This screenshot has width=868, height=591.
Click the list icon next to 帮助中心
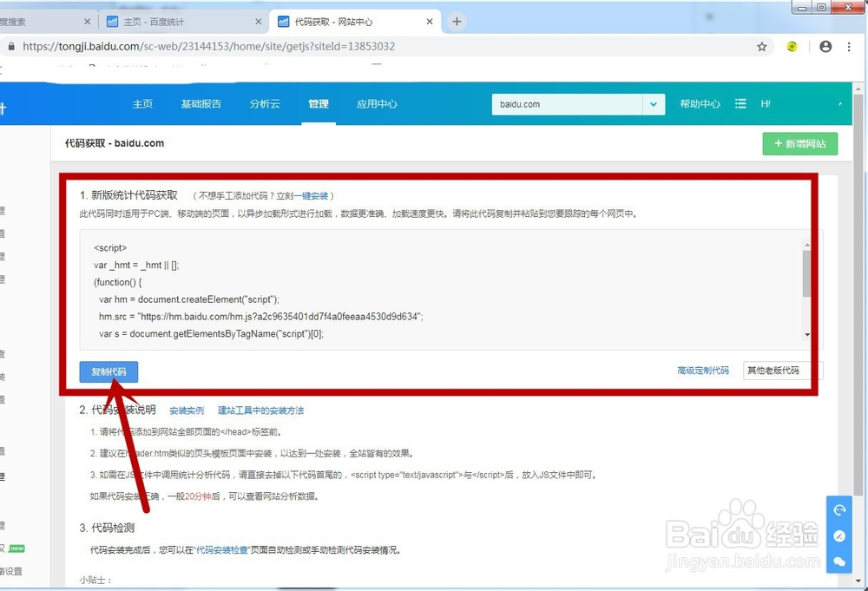(x=740, y=103)
